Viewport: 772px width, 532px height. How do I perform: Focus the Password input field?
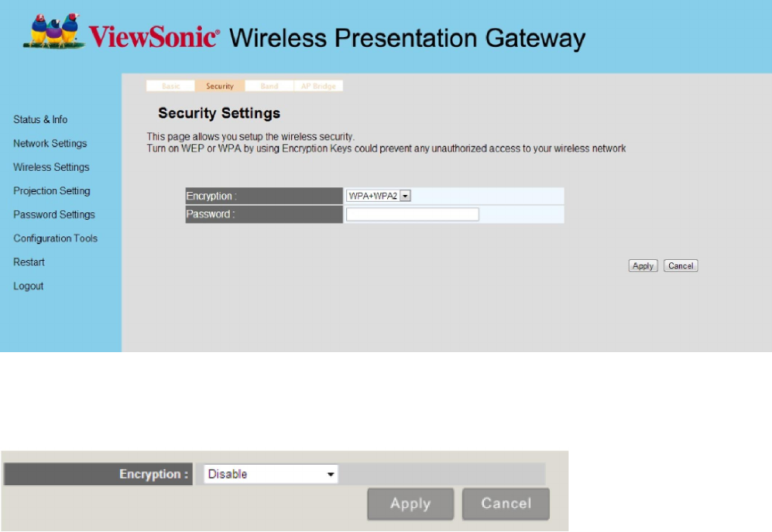tap(412, 215)
